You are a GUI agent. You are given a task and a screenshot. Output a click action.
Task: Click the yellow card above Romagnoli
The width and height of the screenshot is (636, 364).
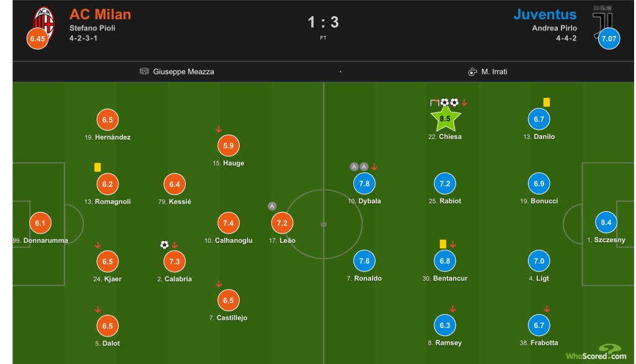(98, 167)
